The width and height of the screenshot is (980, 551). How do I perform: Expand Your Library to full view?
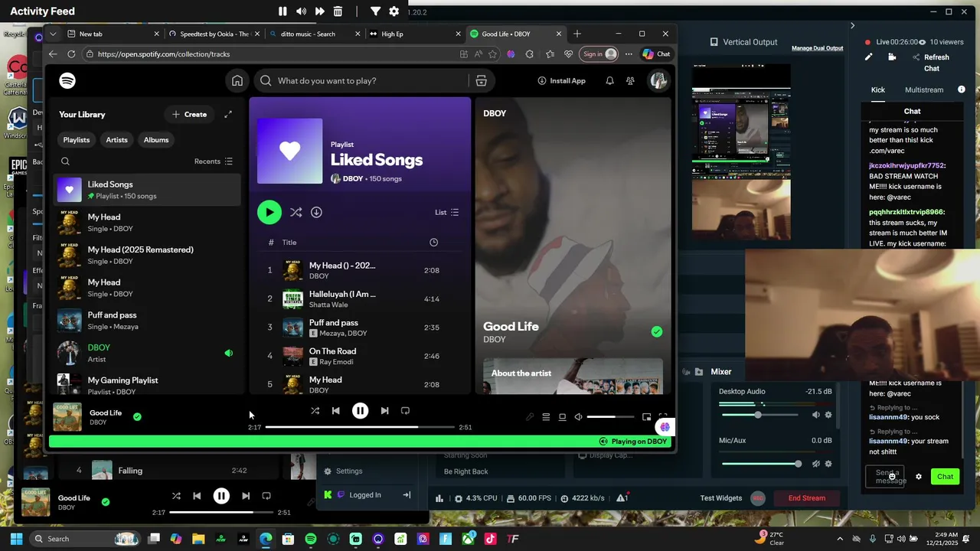click(227, 114)
